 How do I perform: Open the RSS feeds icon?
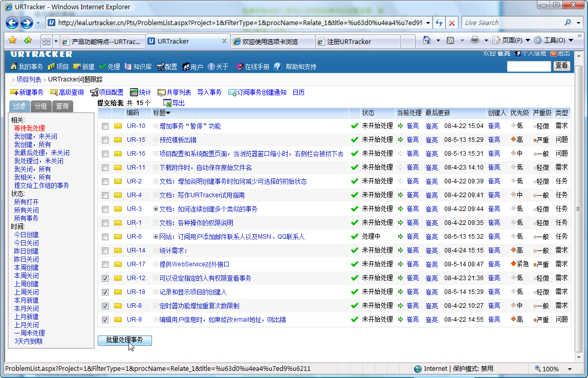[450, 40]
